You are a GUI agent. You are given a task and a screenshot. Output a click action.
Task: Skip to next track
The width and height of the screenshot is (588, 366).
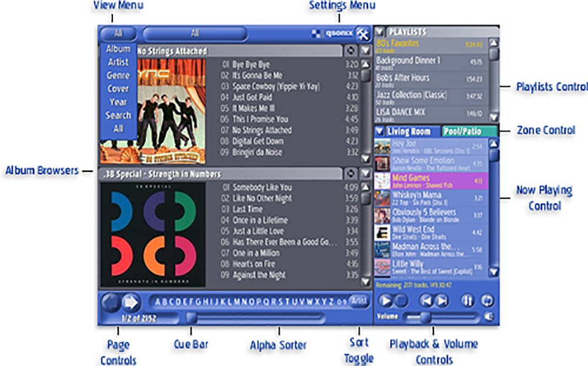click(442, 301)
